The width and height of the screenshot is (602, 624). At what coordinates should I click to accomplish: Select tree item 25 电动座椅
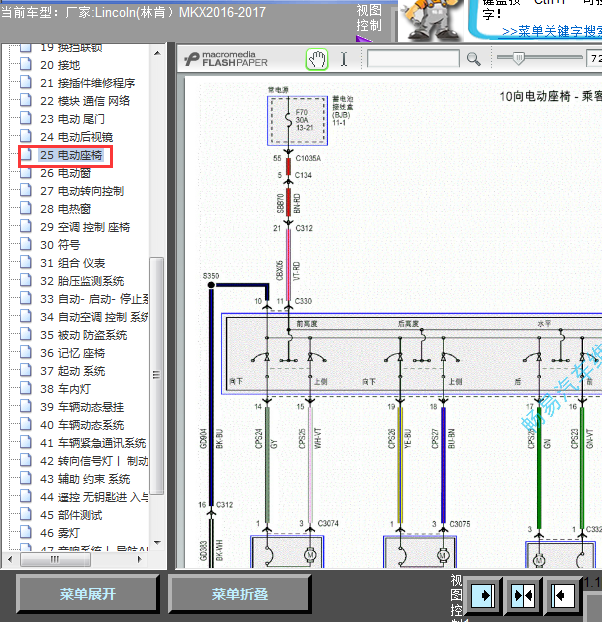71,155
